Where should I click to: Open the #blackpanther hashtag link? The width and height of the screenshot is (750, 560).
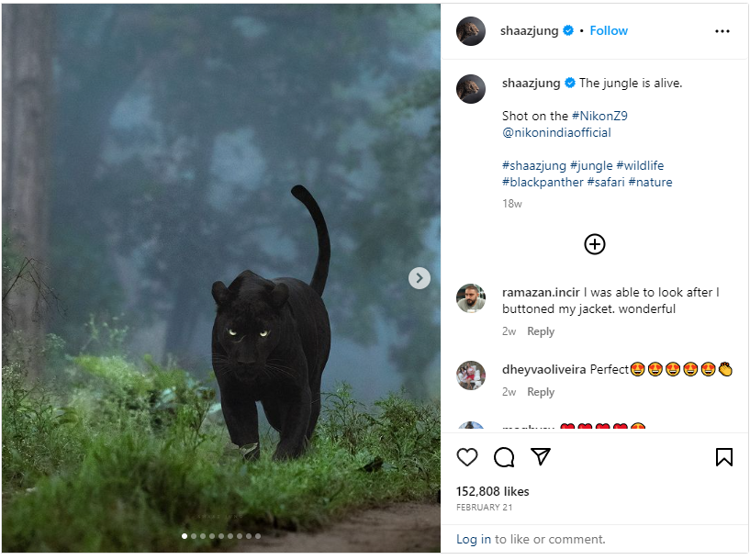(x=543, y=182)
